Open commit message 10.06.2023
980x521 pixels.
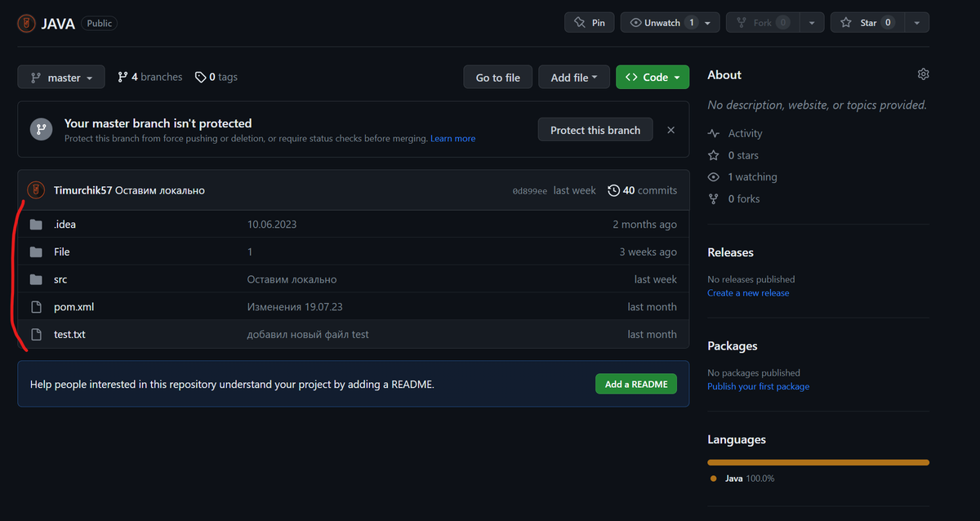pos(272,225)
